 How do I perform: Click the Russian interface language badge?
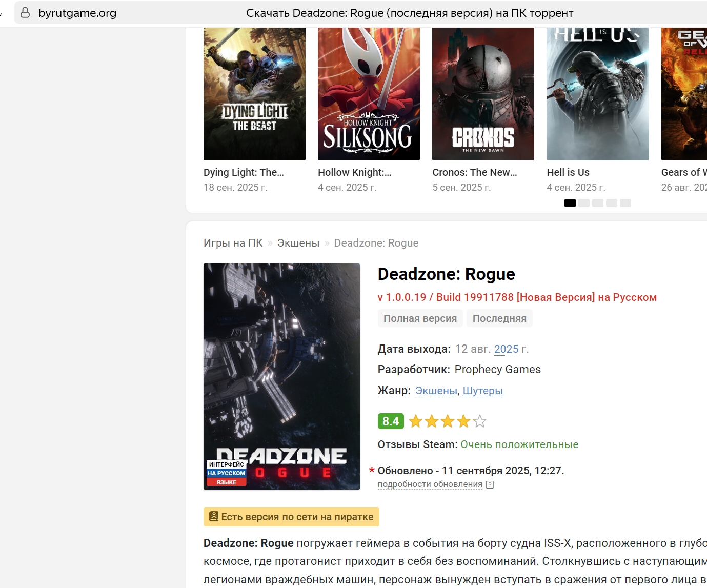(x=226, y=473)
